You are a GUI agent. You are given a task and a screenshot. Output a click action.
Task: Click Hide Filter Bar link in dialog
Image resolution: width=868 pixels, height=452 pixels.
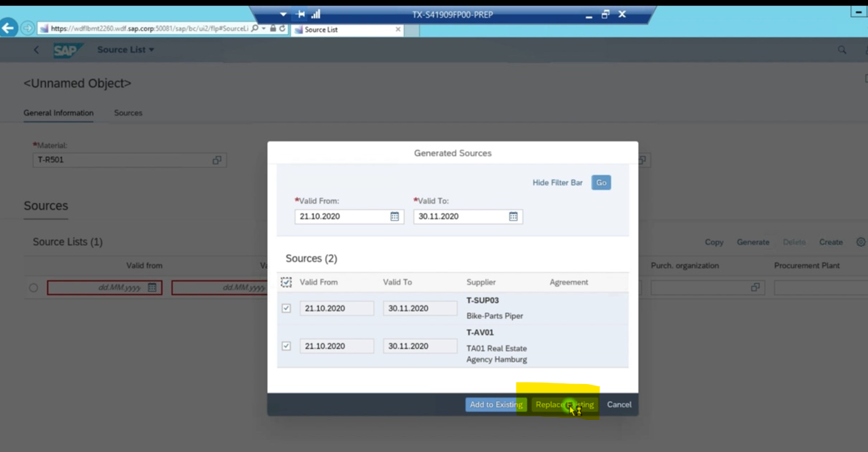pos(557,183)
